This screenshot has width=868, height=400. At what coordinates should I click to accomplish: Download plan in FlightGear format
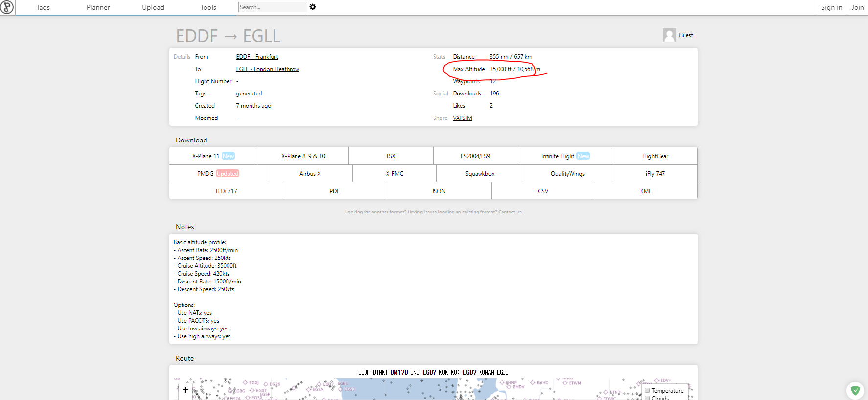click(655, 156)
